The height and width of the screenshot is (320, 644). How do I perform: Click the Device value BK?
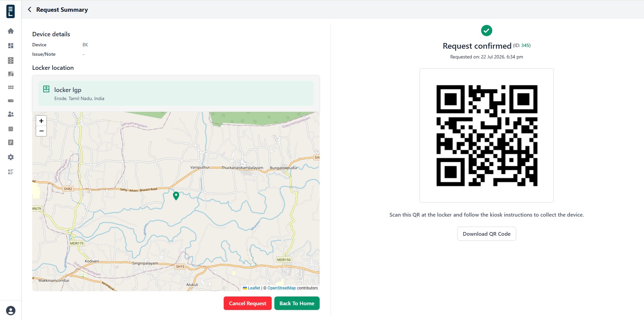(85, 45)
